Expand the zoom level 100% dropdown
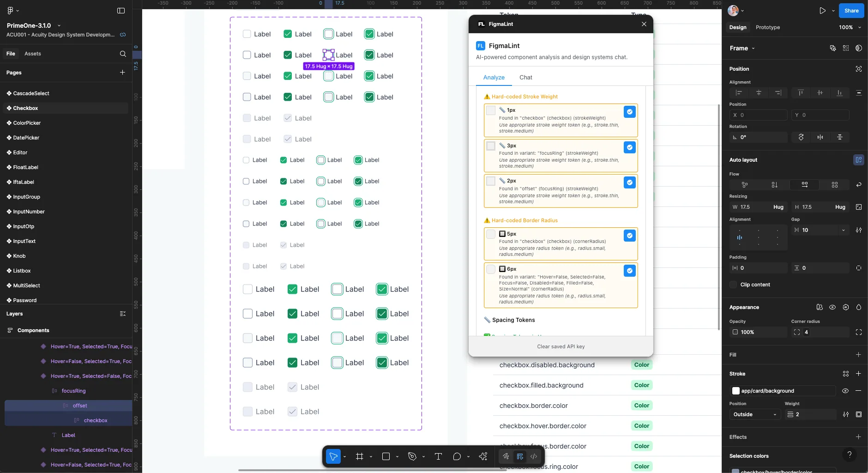This screenshot has width=868, height=473. click(850, 27)
